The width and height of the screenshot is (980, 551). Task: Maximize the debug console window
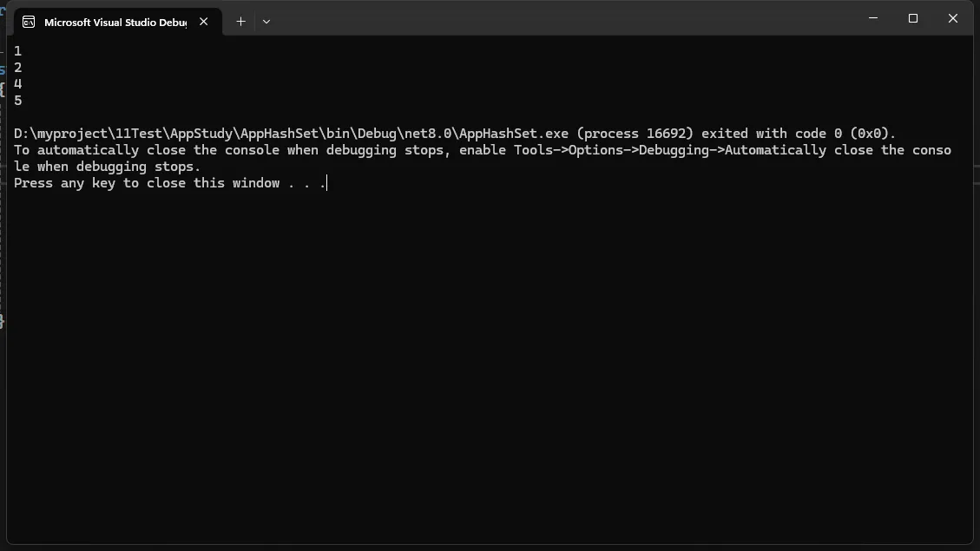913,18
